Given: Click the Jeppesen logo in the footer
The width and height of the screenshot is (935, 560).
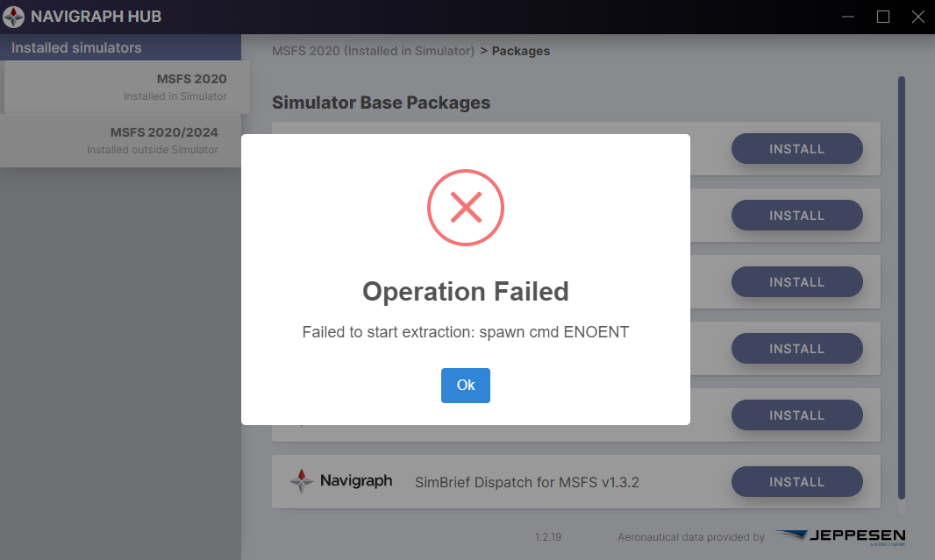Looking at the screenshot, I should pyautogui.click(x=840, y=536).
